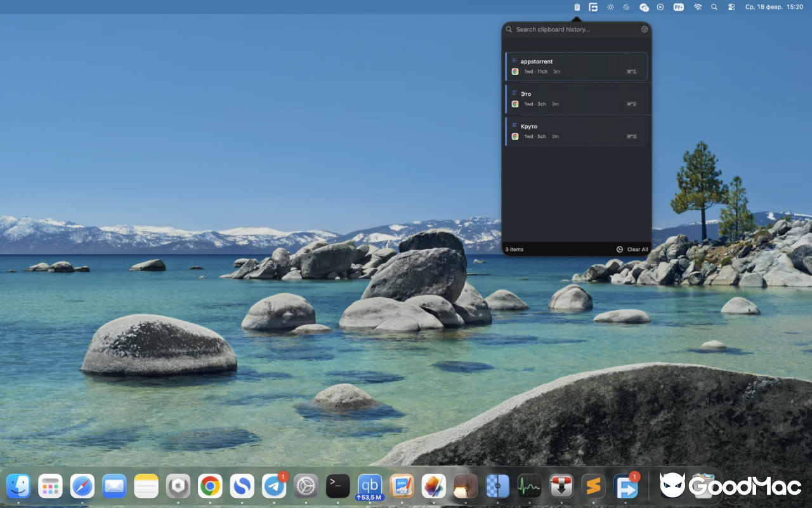This screenshot has width=812, height=508.
Task: Open the filter options beside the search field
Action: [644, 29]
